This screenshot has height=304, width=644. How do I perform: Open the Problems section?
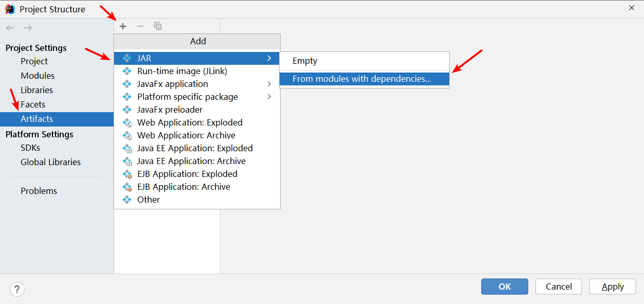(39, 191)
